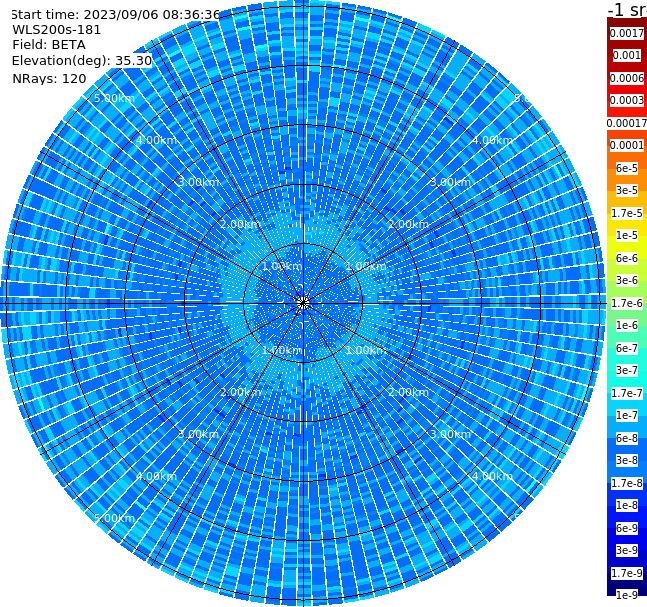Select the Elevation(deg): 35.30 text
647x607 pixels.
pos(82,61)
